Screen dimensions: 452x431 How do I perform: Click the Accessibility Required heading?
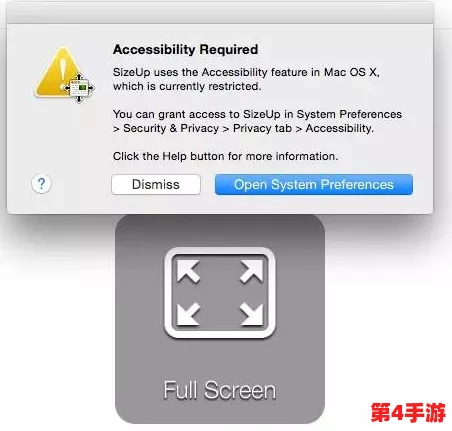click(185, 49)
